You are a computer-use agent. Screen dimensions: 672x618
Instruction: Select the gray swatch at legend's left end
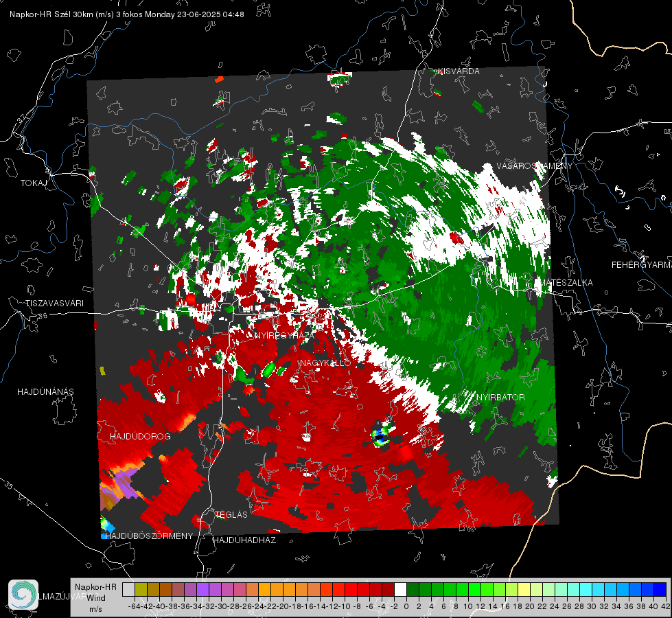coord(128,589)
